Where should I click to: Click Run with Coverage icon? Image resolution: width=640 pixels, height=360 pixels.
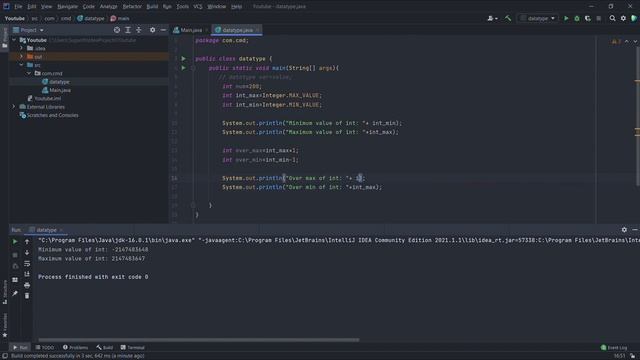click(x=588, y=18)
